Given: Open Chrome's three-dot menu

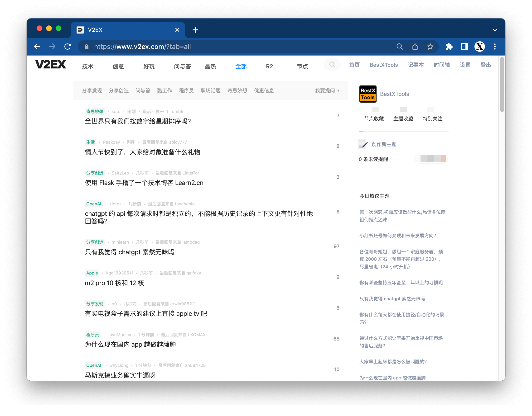Looking at the screenshot, I should (495, 47).
